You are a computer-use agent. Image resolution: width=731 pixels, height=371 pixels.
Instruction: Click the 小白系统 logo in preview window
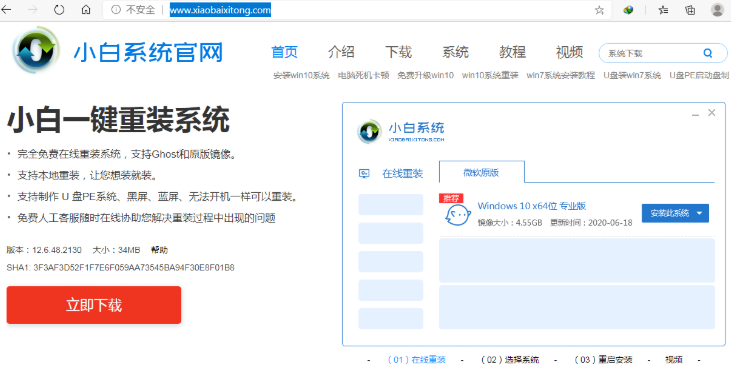tap(370, 131)
